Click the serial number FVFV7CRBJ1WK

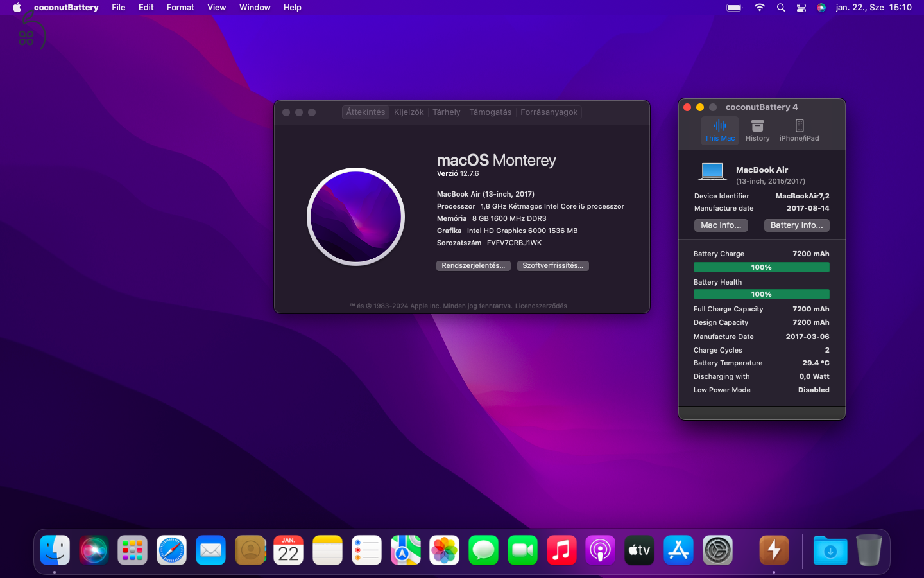[x=514, y=243]
